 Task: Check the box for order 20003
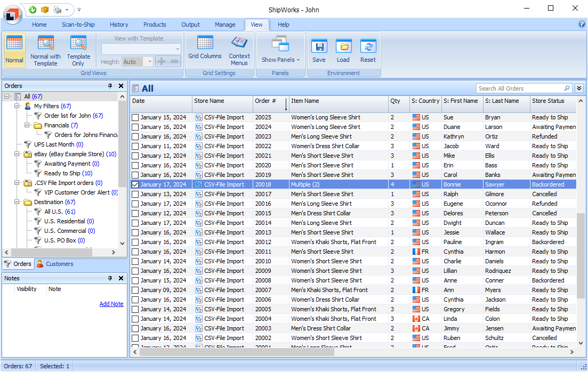135,328
